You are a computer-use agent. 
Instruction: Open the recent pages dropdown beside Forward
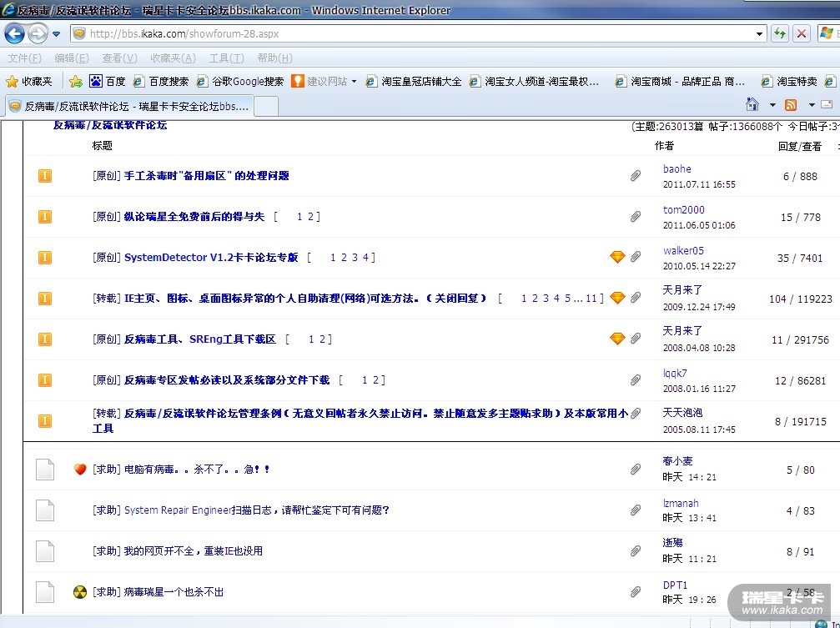(x=56, y=33)
